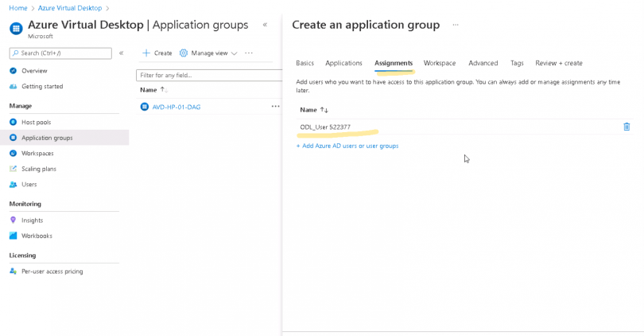Open Overview in the sidebar
The width and height of the screenshot is (644, 336).
click(34, 71)
